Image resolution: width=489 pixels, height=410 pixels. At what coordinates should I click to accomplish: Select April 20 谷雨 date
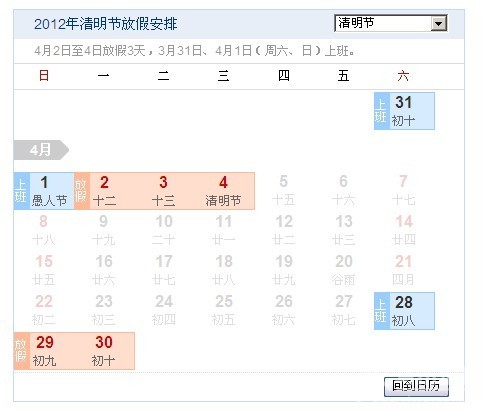[344, 270]
